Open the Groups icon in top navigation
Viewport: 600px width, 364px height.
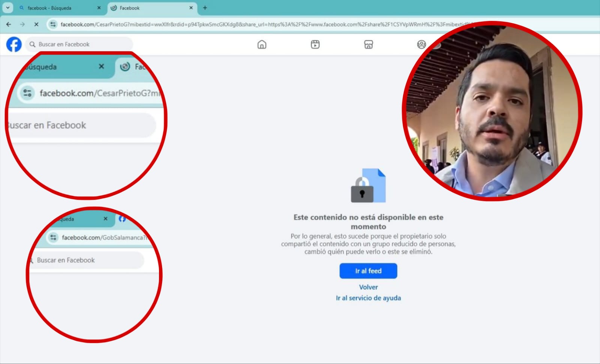point(421,44)
